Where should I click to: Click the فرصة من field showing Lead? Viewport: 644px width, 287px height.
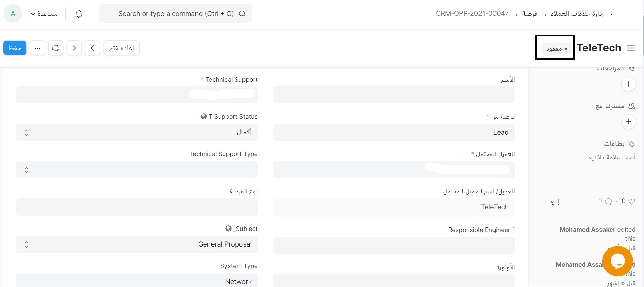coord(394,132)
